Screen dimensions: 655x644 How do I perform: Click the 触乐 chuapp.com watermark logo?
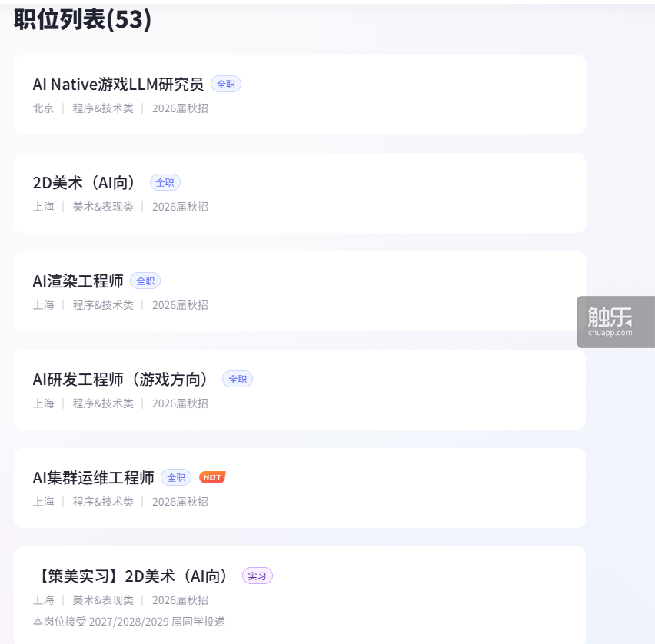615,321
